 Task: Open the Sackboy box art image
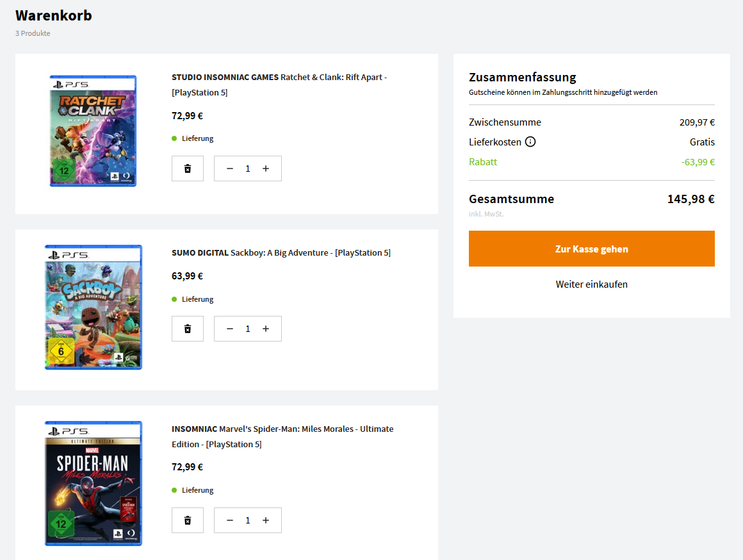93,307
